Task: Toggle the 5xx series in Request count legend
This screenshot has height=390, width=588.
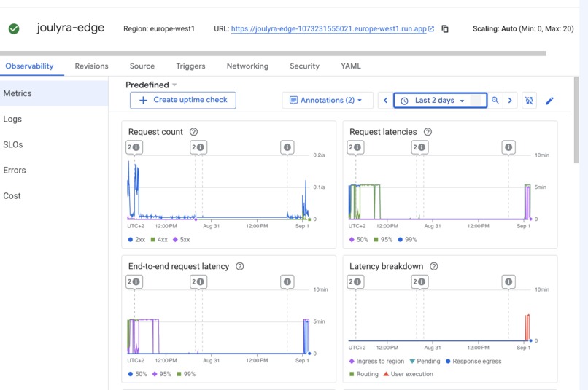Action: tap(182, 239)
